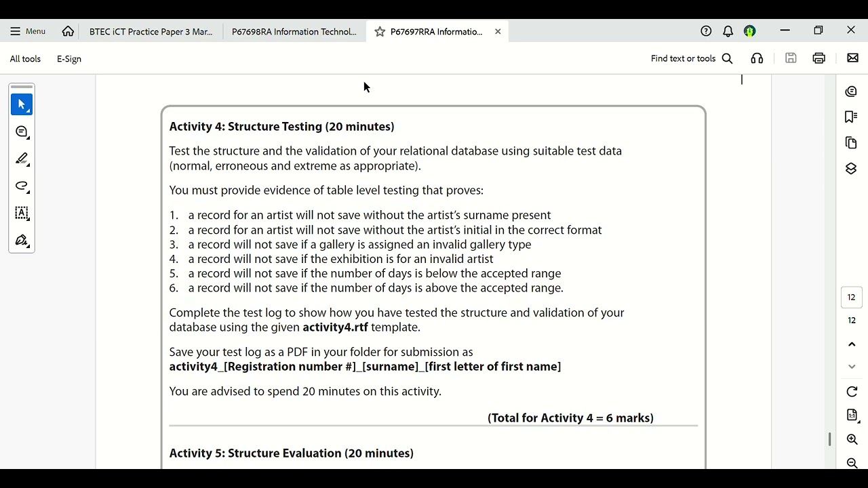Go to next page with down chevron

(x=852, y=367)
